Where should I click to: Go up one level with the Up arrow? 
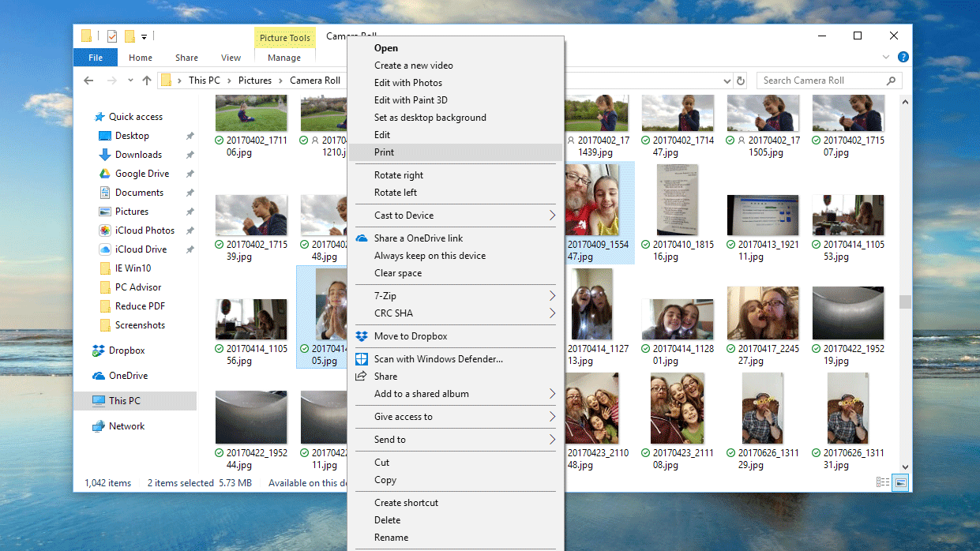tap(147, 81)
